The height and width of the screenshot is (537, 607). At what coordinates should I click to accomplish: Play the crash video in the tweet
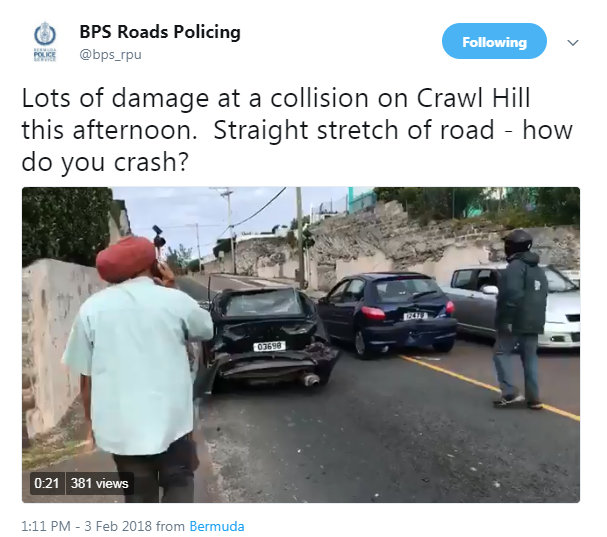click(301, 345)
